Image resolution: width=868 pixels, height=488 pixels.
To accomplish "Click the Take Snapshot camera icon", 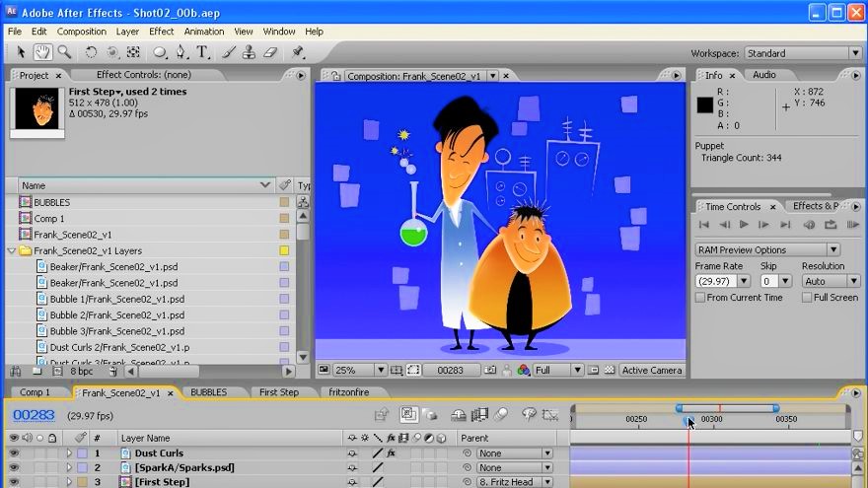I will click(490, 370).
